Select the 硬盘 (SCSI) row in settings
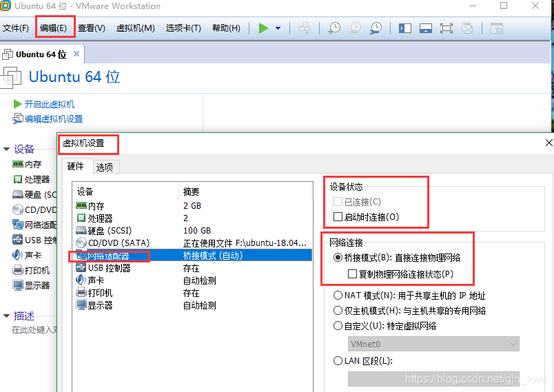The width and height of the screenshot is (554, 392). point(192,231)
